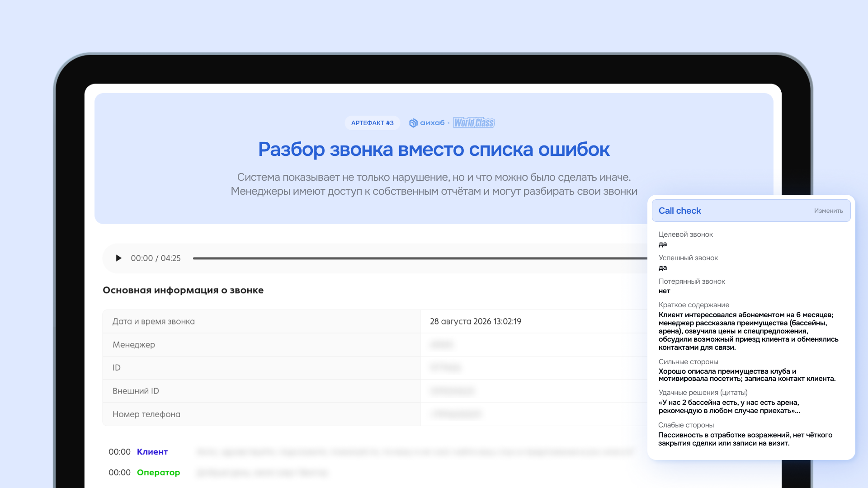868x488 pixels.
Task: Click the call date value 28 августа 2026
Action: pyautogui.click(x=476, y=321)
